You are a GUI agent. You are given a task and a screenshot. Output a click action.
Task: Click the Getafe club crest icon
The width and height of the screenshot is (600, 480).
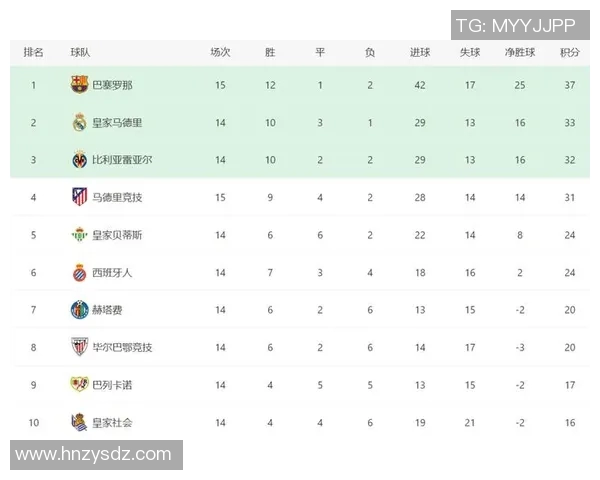(x=79, y=310)
